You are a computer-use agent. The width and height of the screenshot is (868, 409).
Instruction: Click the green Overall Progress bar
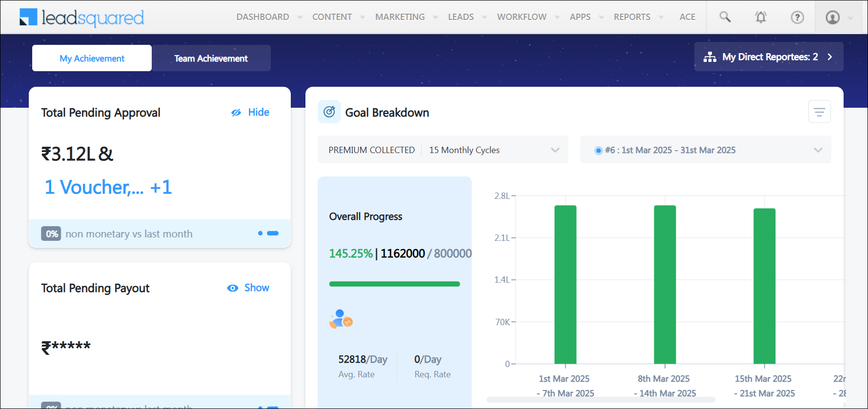point(395,284)
